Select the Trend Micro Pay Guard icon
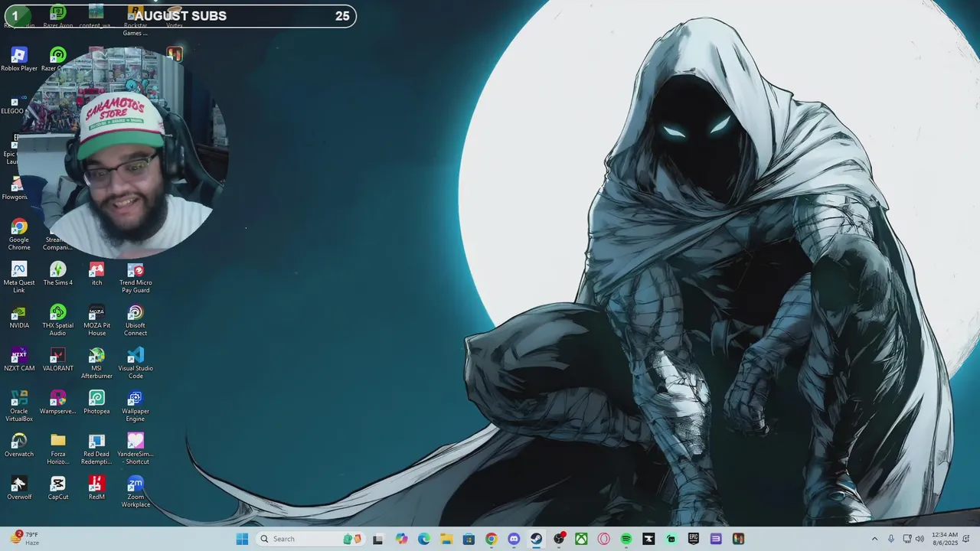This screenshot has width=980, height=551. click(136, 277)
